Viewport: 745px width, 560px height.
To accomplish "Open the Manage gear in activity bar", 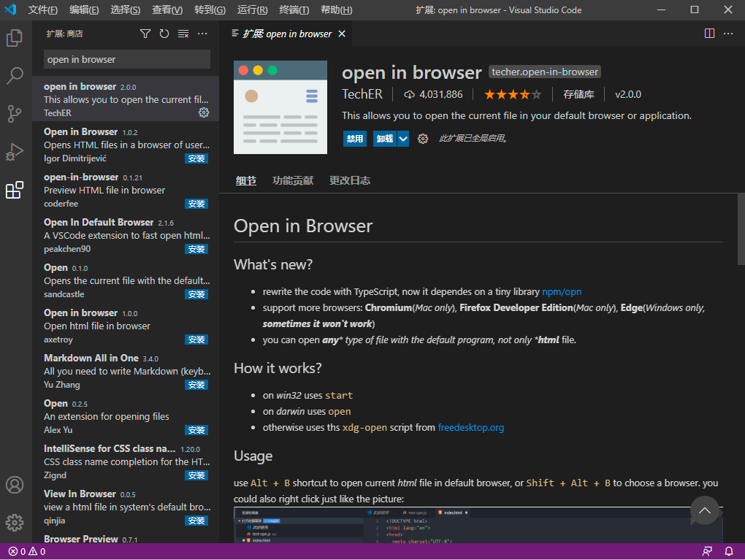I will coord(15,523).
